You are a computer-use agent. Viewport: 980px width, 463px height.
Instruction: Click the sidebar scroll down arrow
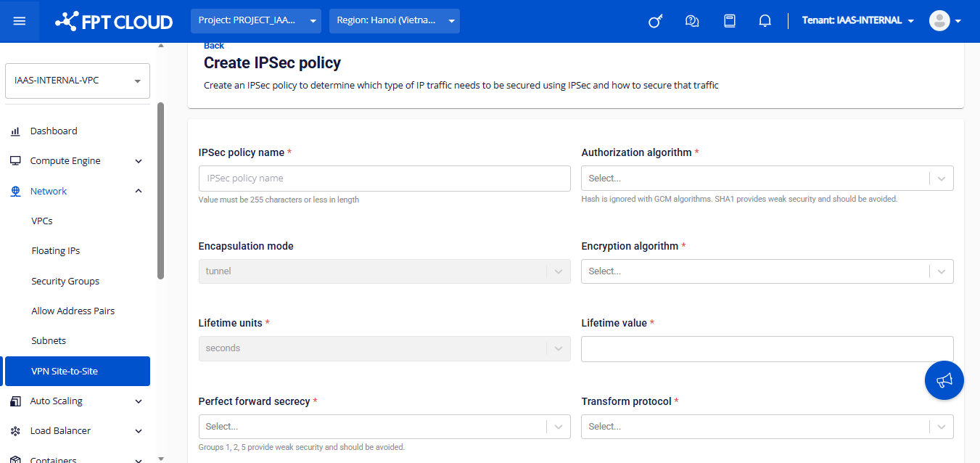coord(161,459)
